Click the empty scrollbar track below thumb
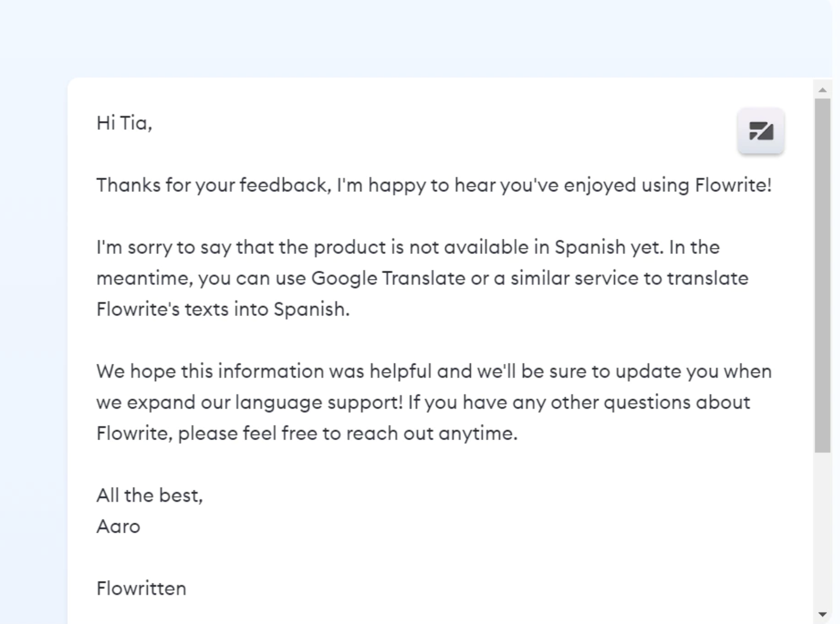Screen dimensions: 840x624 [x=822, y=530]
